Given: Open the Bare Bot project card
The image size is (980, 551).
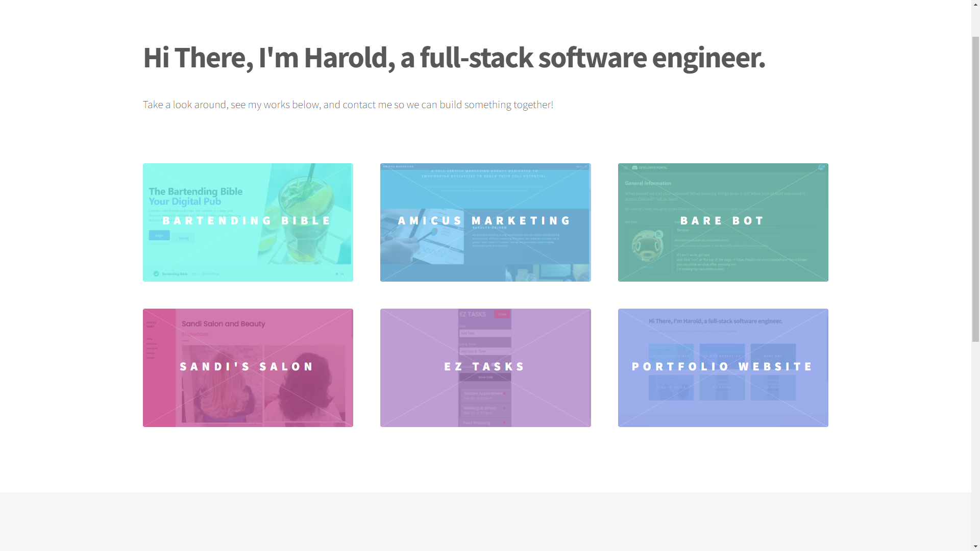Looking at the screenshot, I should pyautogui.click(x=723, y=222).
